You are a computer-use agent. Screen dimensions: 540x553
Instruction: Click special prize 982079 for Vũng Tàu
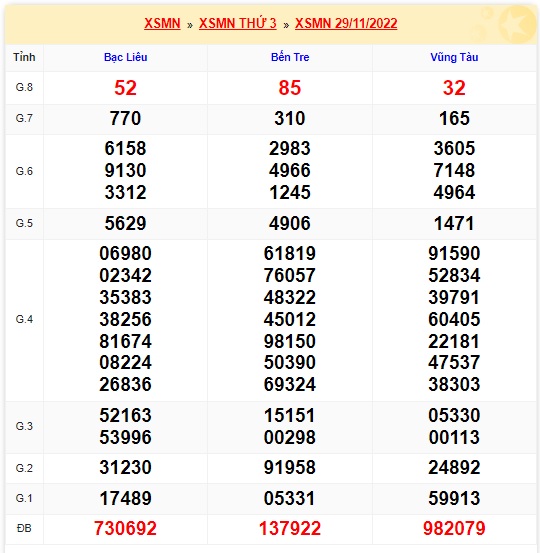click(x=454, y=529)
